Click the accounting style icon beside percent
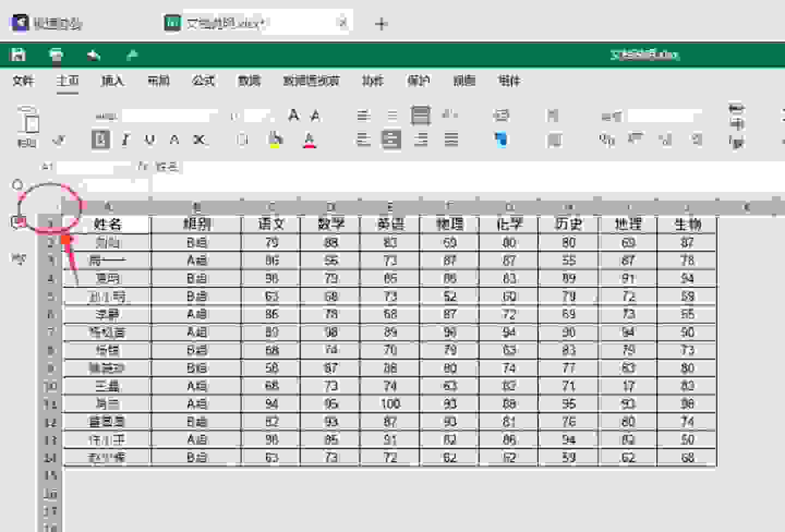 635,140
